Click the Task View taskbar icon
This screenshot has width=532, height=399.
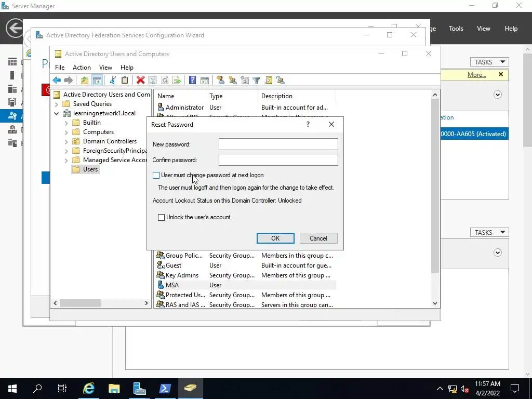[62, 388]
